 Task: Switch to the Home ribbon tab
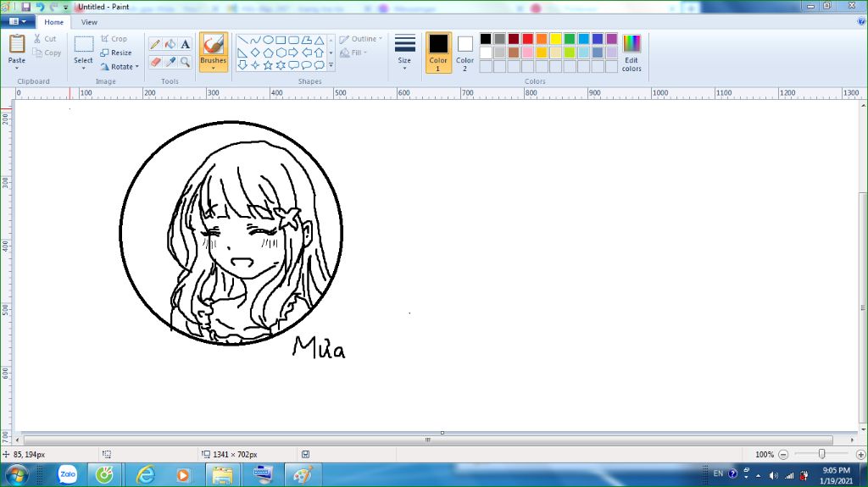(53, 22)
